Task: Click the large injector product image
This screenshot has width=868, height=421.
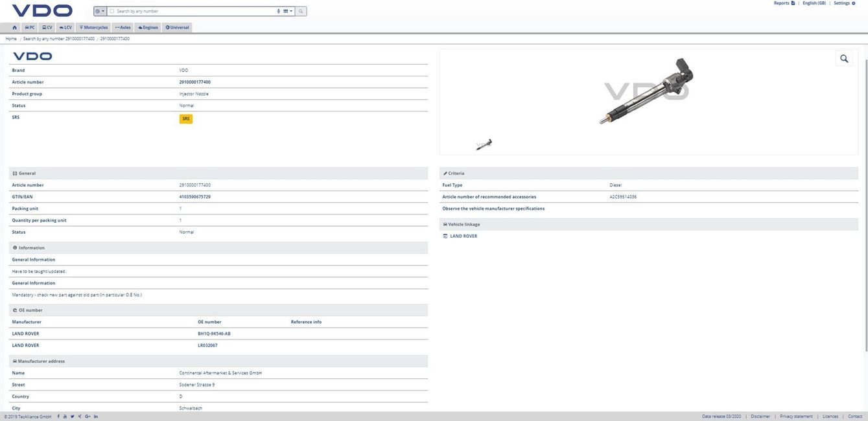Action: click(x=646, y=90)
